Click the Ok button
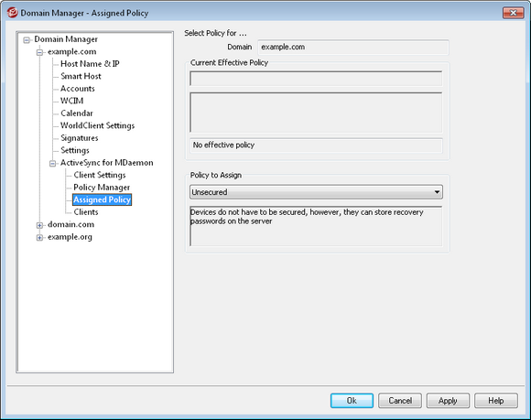531x420 pixels. (x=352, y=401)
